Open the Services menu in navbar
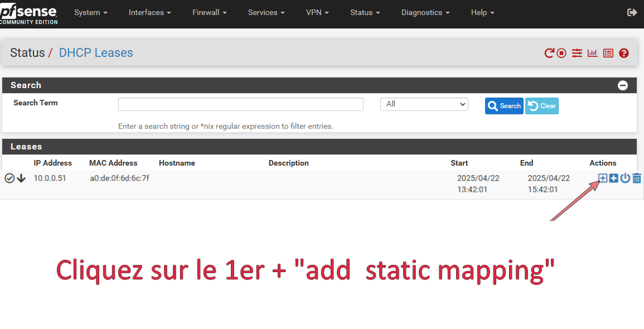The height and width of the screenshot is (329, 644). click(266, 12)
